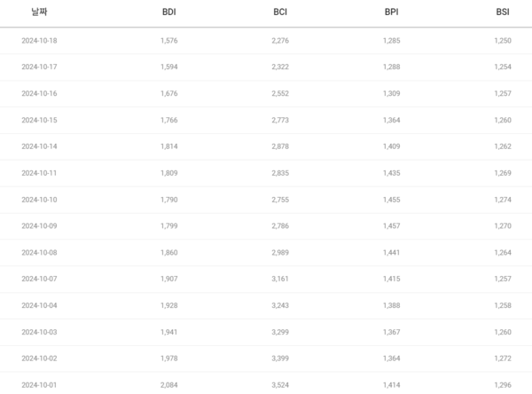Screen dimensions: 532x394
Task: Click BPI value 1,364 for 2024-10-15
Action: (392, 120)
